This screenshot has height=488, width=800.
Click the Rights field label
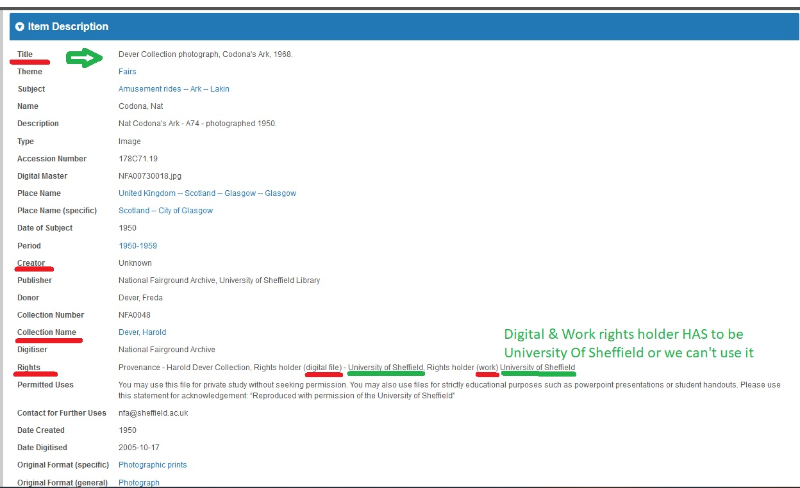pos(29,367)
